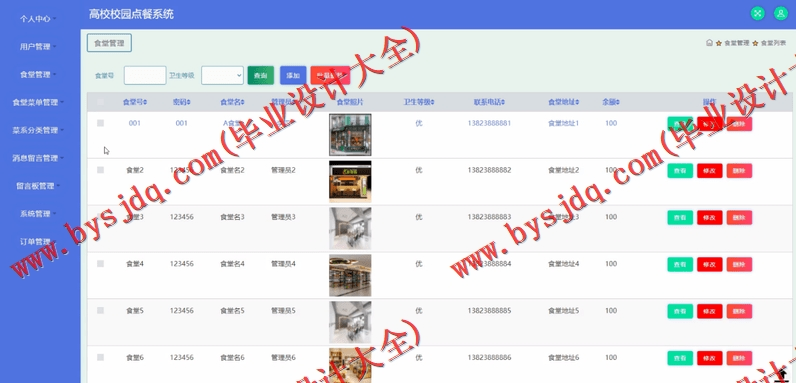This screenshot has height=383, width=796.
Task: Sort by 余额 column header
Action: (x=611, y=102)
